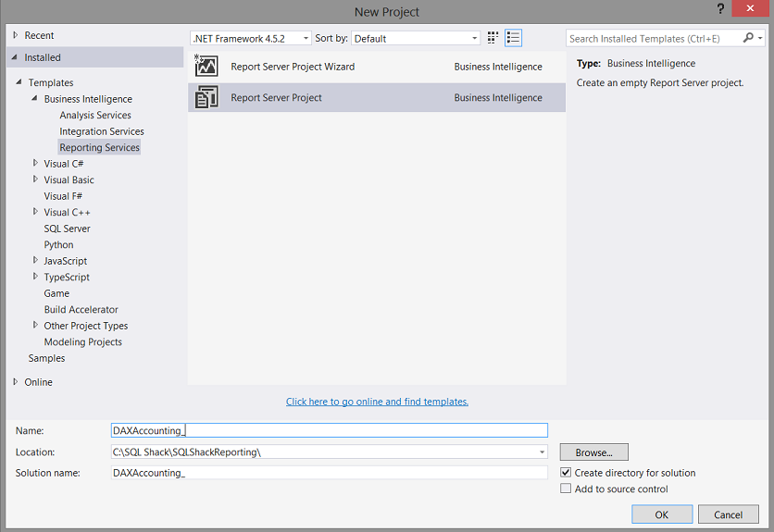This screenshot has width=774, height=532.
Task: Click the Cancel button
Action: (x=728, y=514)
